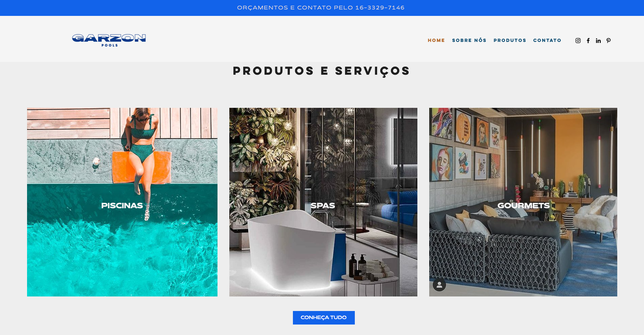Select the gourmet lounge sofa photo
This screenshot has height=335, width=644.
[523, 202]
